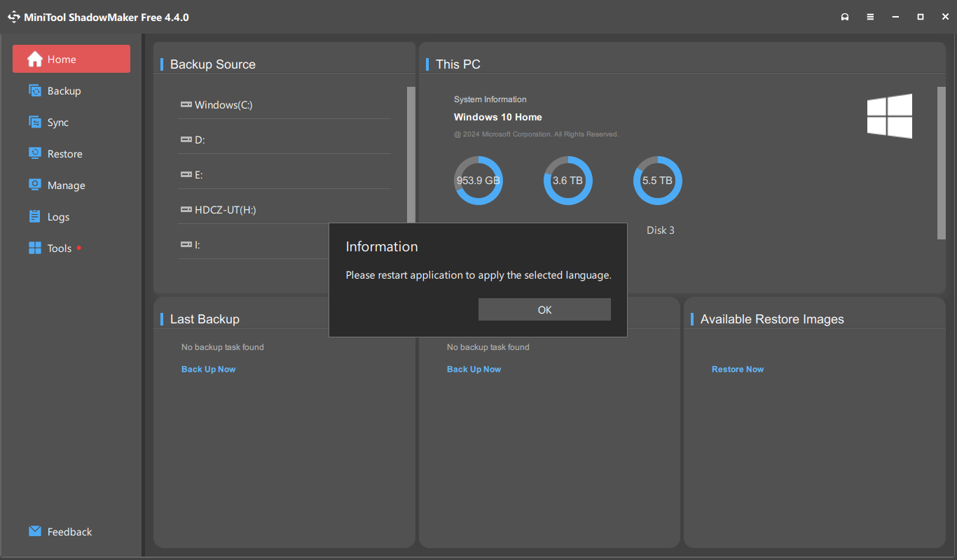Click Back Up Now in the middle panel
Viewport: 957px width, 560px height.
pos(474,369)
